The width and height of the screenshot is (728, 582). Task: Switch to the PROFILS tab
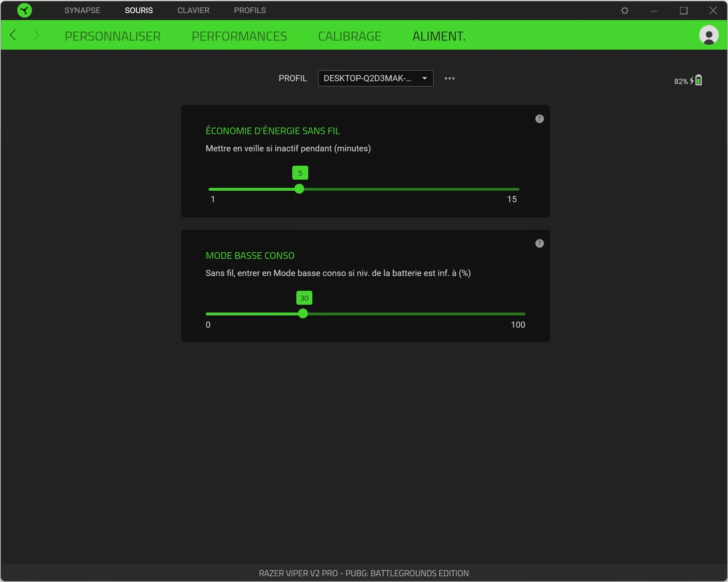(250, 10)
